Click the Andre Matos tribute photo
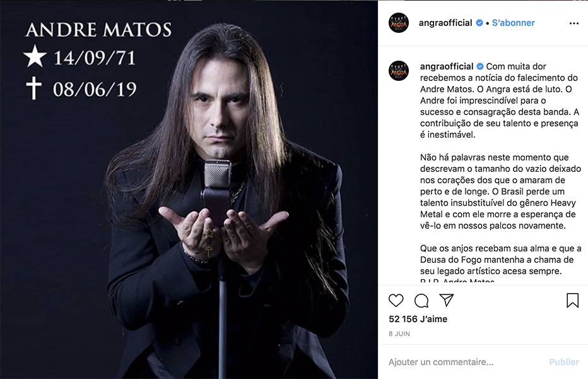Image resolution: width=588 pixels, height=379 pixels. 189,189
